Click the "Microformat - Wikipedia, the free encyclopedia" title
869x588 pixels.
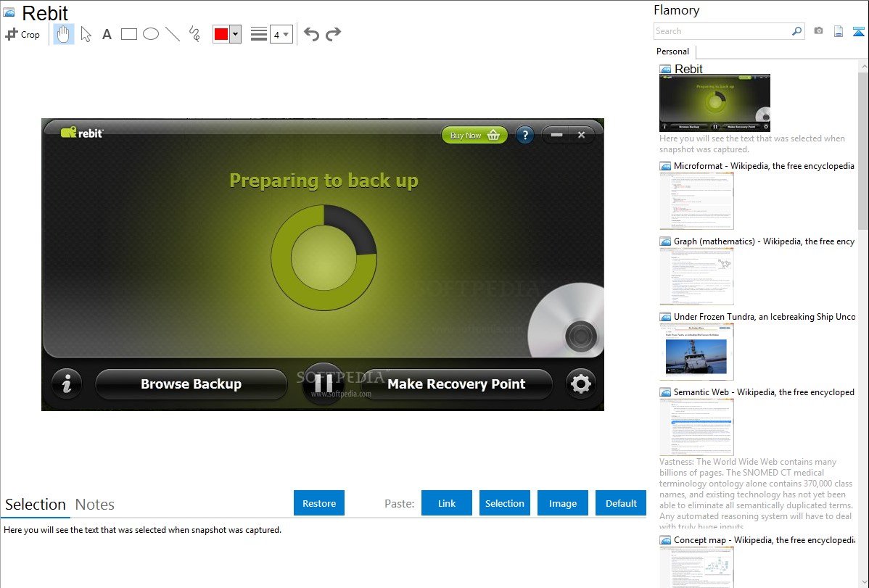click(764, 166)
